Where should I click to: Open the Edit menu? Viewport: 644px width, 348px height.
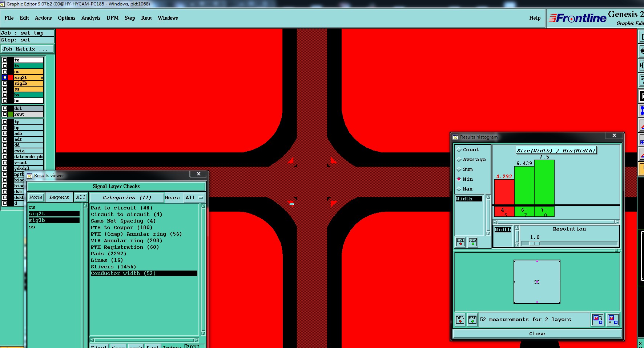click(x=24, y=18)
